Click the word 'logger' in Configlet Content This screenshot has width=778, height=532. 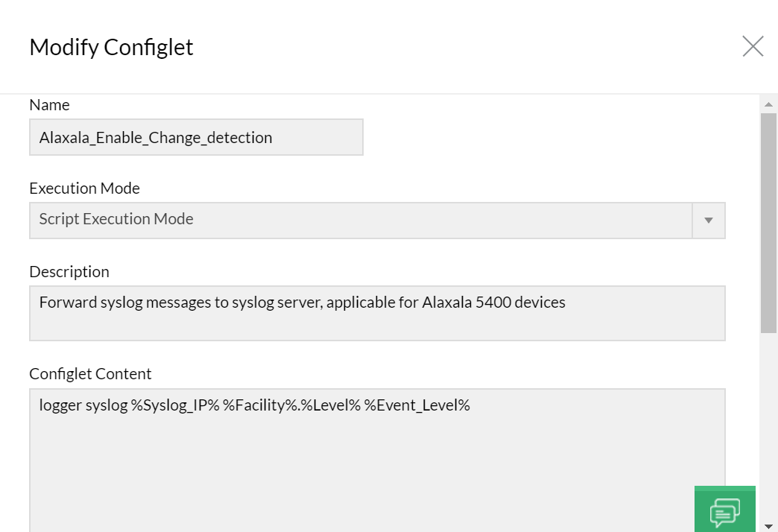[60, 406]
